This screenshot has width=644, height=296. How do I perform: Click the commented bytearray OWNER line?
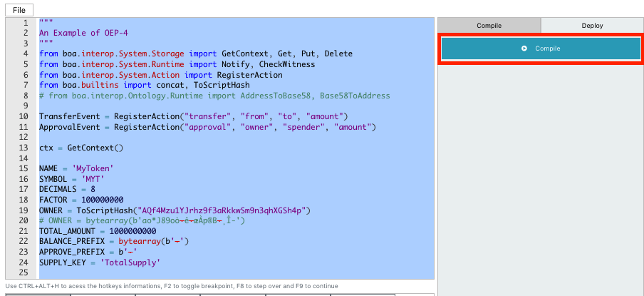pyautogui.click(x=142, y=221)
